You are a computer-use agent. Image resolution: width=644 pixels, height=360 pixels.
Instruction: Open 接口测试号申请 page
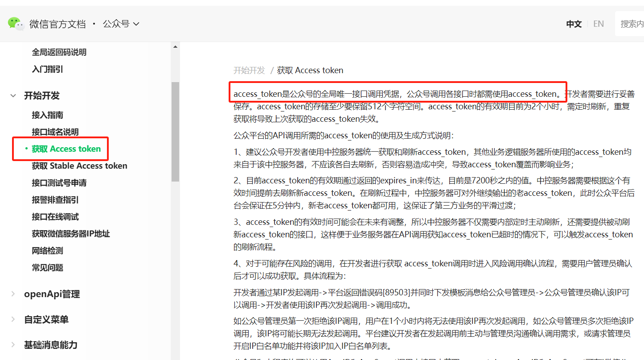click(59, 183)
